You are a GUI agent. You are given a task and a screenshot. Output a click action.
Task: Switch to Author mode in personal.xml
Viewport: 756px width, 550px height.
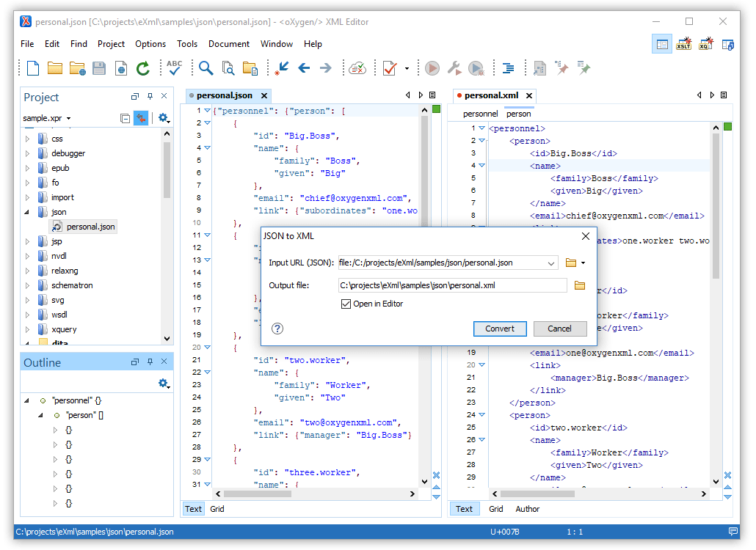point(528,509)
